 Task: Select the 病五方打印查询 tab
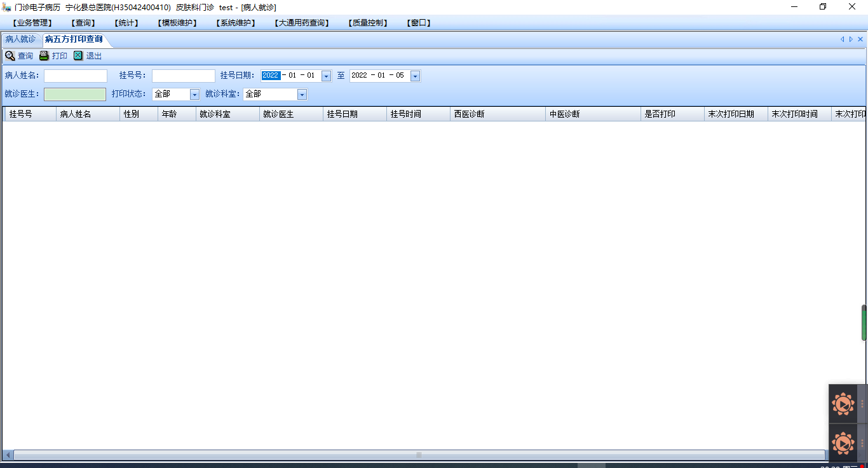(74, 39)
